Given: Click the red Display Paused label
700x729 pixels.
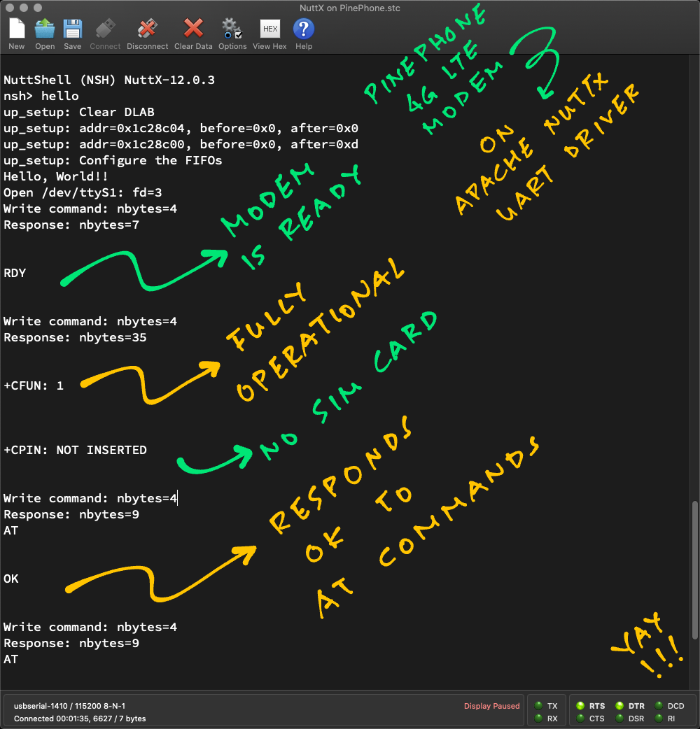Looking at the screenshot, I should pyautogui.click(x=491, y=706).
